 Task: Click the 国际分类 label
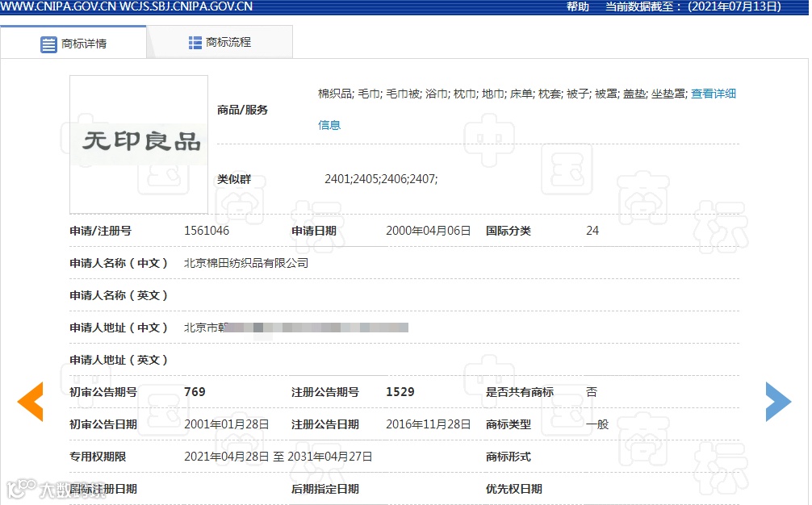(509, 231)
